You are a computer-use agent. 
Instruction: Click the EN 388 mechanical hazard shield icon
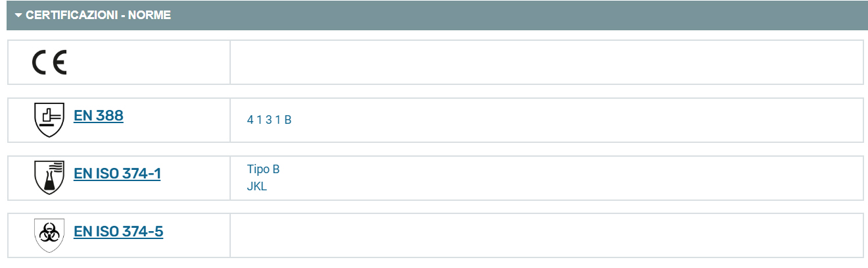tap(49, 119)
